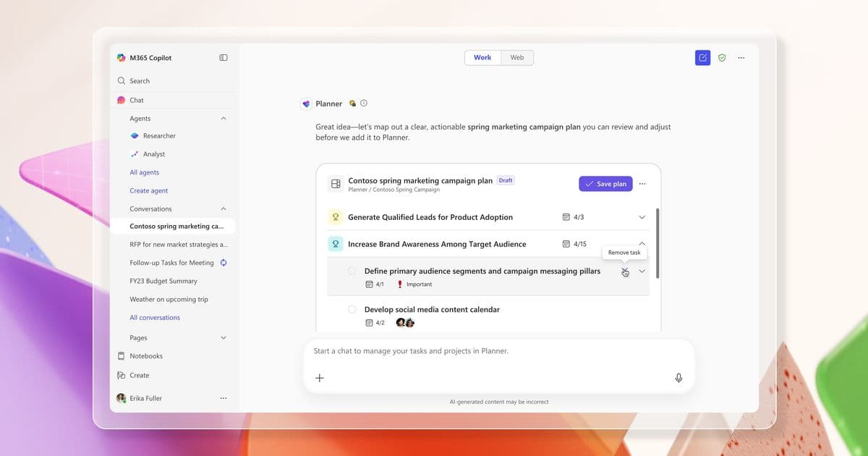Expand 'Generate Qualified Leads for Product Adoption'
This screenshot has width=868, height=456.
click(641, 216)
